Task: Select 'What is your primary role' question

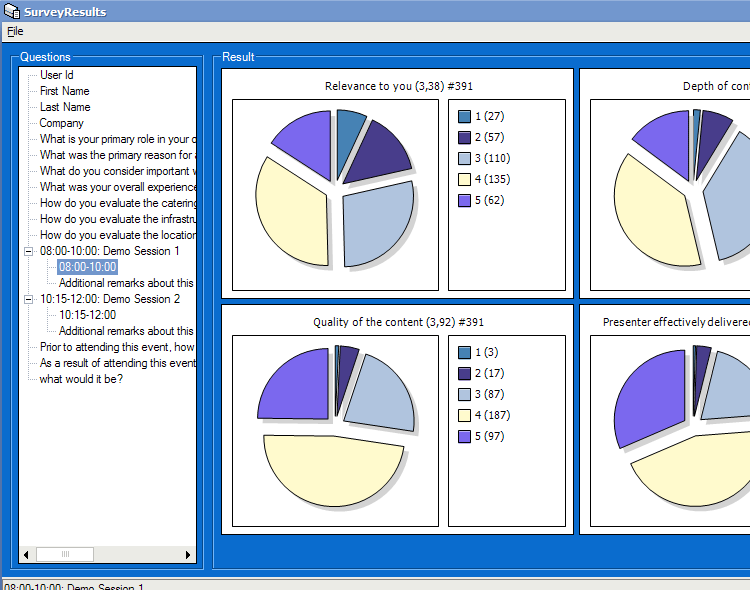Action: click(118, 139)
